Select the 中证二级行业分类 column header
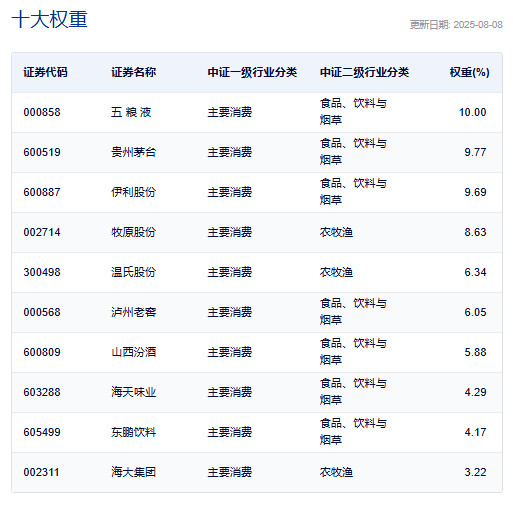 364,72
